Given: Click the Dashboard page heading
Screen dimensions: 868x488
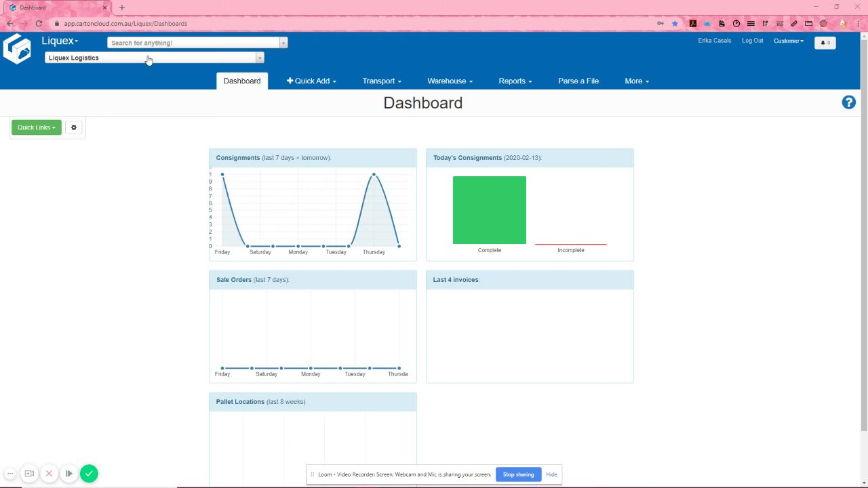Looking at the screenshot, I should coord(423,103).
